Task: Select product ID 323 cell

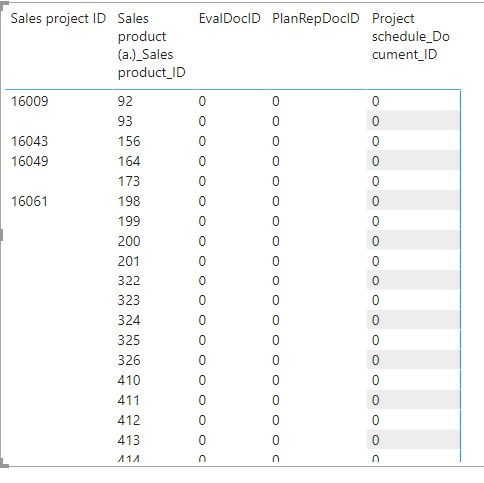Action: tap(129, 300)
